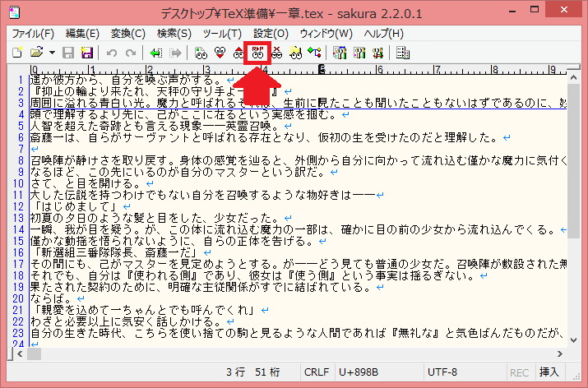Jump forward with the gray right arrow
588x388 pixels.
pos(175,53)
